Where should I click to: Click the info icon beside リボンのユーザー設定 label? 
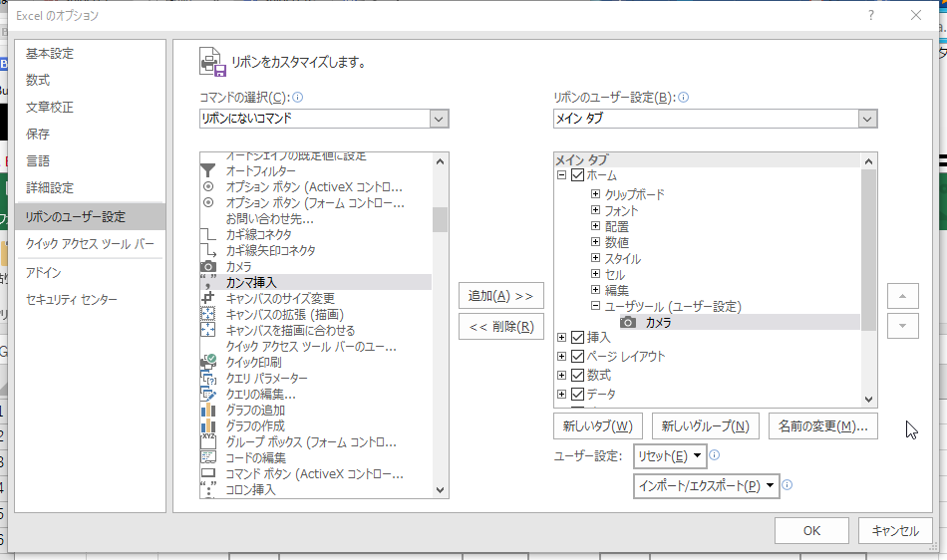(684, 98)
